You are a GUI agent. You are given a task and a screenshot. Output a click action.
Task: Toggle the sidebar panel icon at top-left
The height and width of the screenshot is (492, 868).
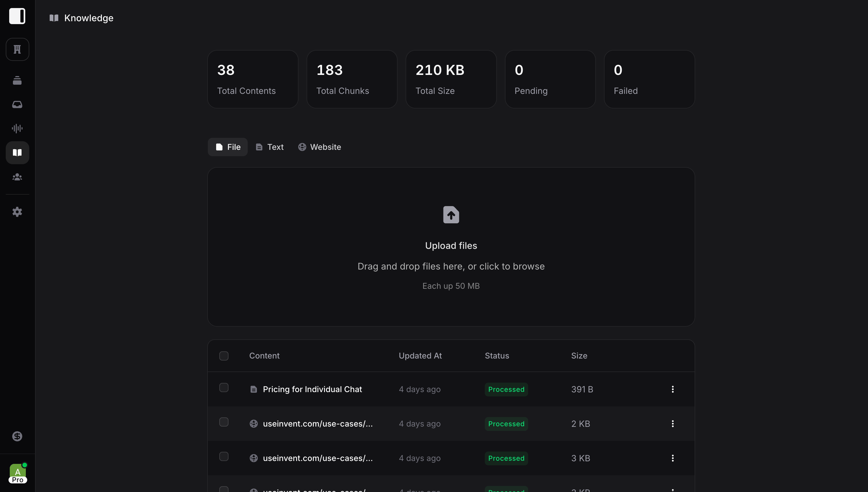pos(17,16)
